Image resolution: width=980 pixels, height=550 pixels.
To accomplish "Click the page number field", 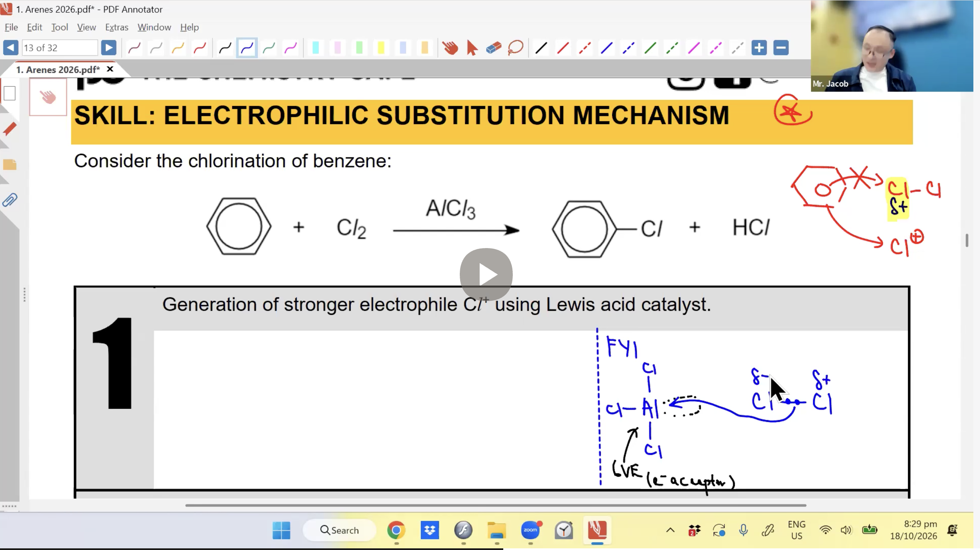I will click(60, 48).
